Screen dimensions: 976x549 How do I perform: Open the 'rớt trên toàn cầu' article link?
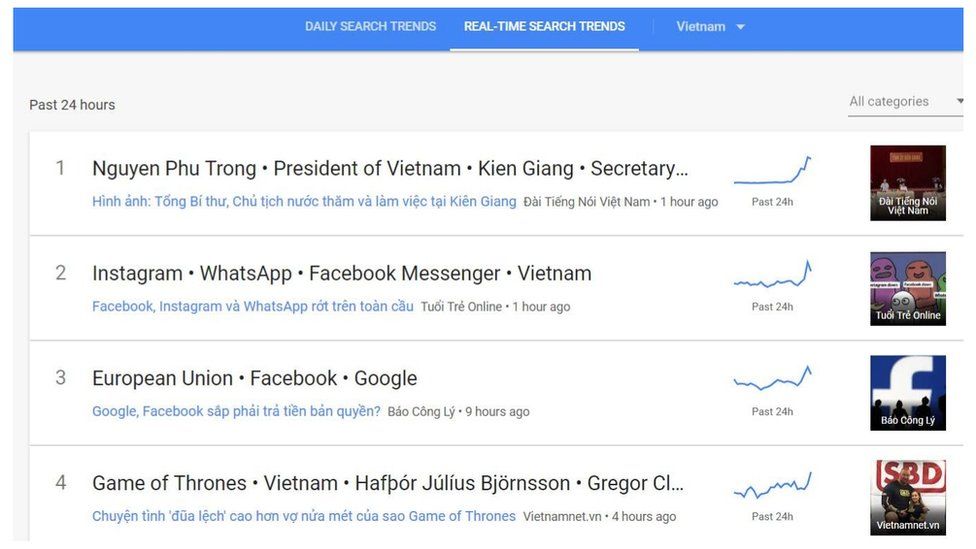point(252,306)
